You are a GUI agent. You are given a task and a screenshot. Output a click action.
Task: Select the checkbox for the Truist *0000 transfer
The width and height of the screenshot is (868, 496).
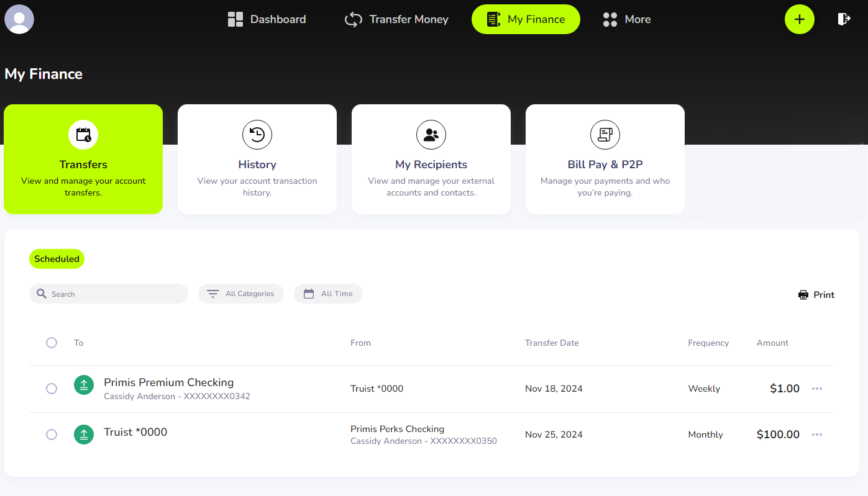click(x=52, y=435)
